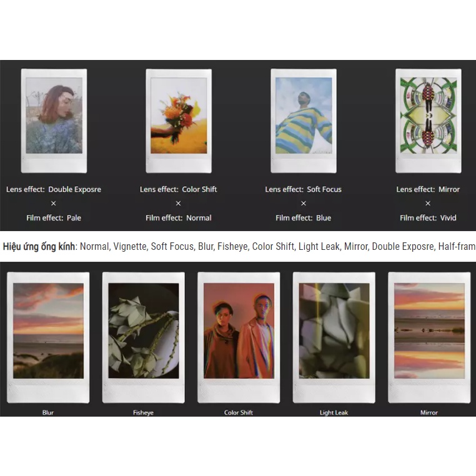Click the 'Hiệu ứng ống kính' heading
This screenshot has height=476, width=476.
[x=39, y=247]
